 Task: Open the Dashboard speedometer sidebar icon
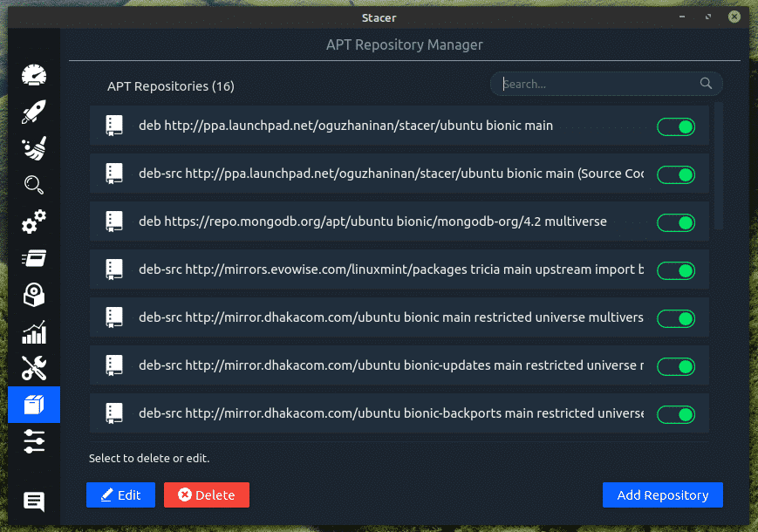click(x=34, y=75)
